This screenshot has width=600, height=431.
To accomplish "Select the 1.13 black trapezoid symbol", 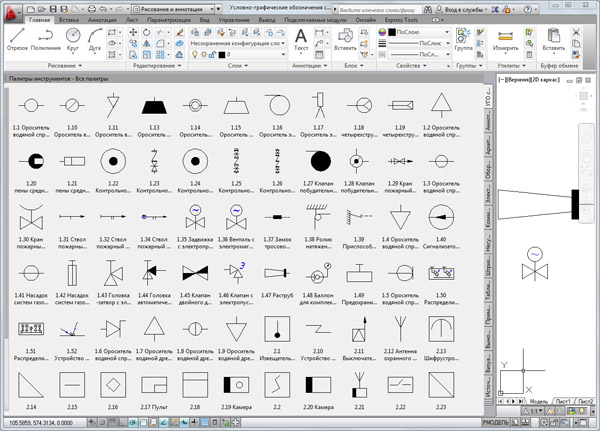I will (155, 105).
